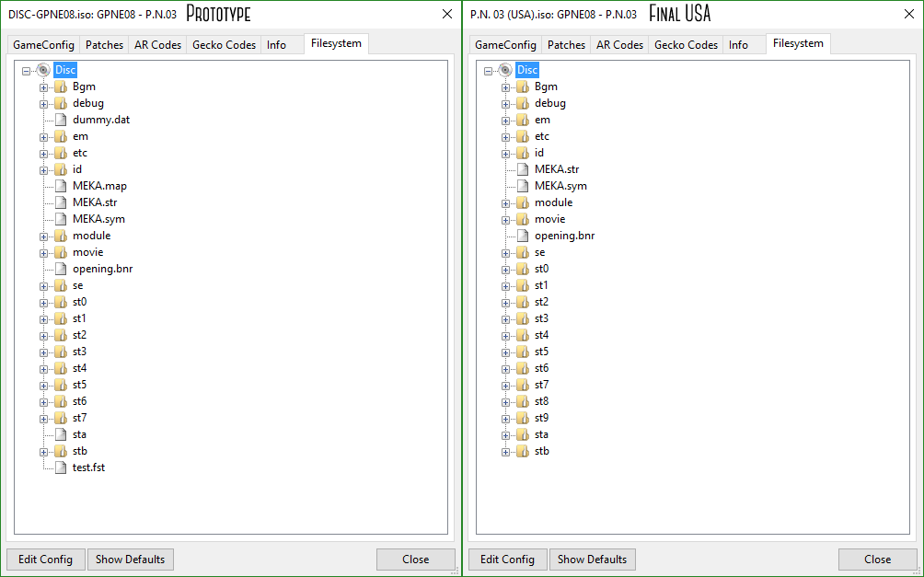Viewport: 924px width, 577px height.
Task: Click the MEKA.map file icon in Prototype window
Action: click(x=61, y=186)
